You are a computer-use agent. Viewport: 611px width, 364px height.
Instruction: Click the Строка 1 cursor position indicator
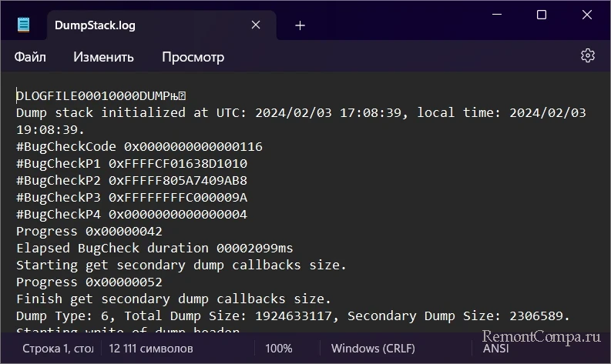(x=57, y=349)
